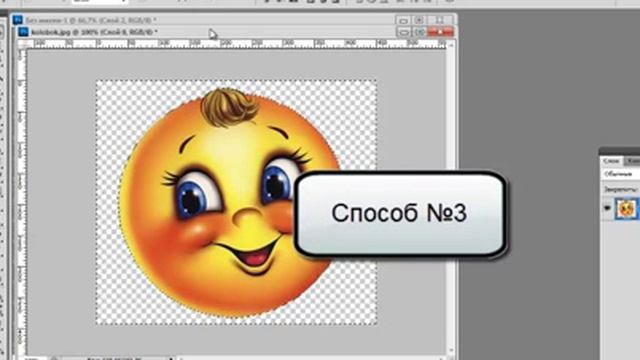Click the scroll-up arrow of kolobok.jpg window

click(x=451, y=45)
